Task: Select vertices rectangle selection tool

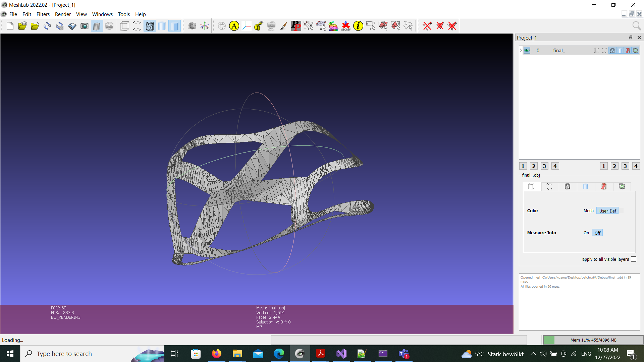Action: pyautogui.click(x=371, y=26)
